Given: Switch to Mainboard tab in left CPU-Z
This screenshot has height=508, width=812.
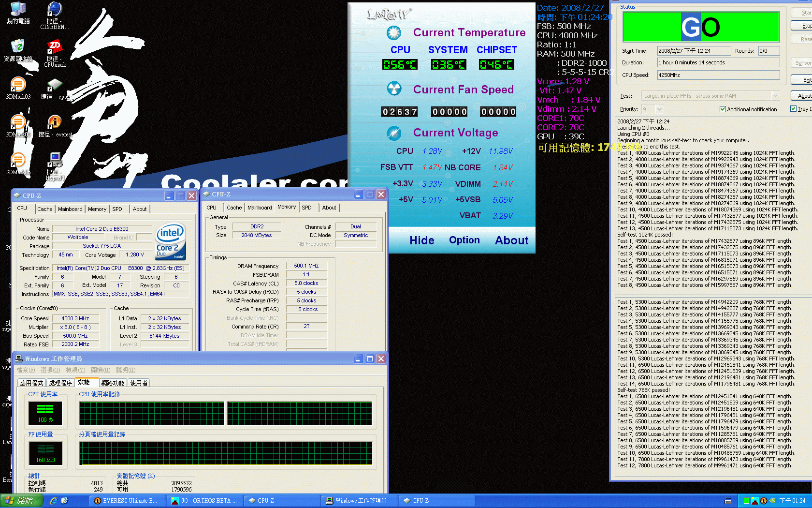Looking at the screenshot, I should pyautogui.click(x=70, y=209).
